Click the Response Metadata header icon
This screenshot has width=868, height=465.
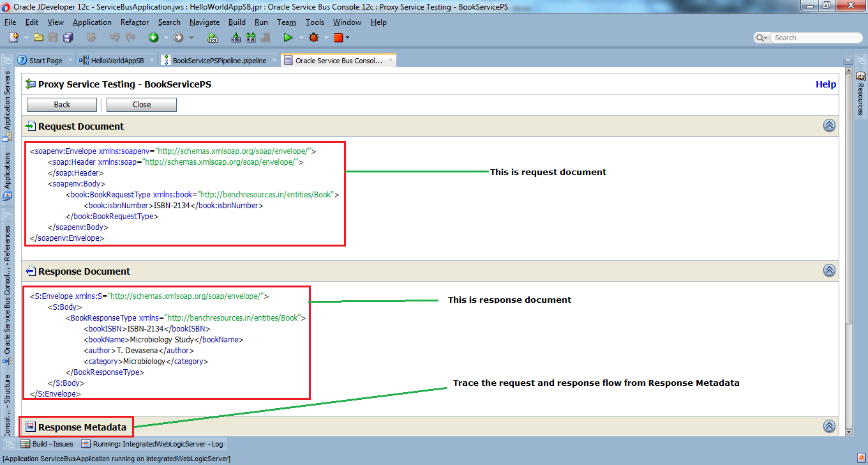pyautogui.click(x=30, y=427)
